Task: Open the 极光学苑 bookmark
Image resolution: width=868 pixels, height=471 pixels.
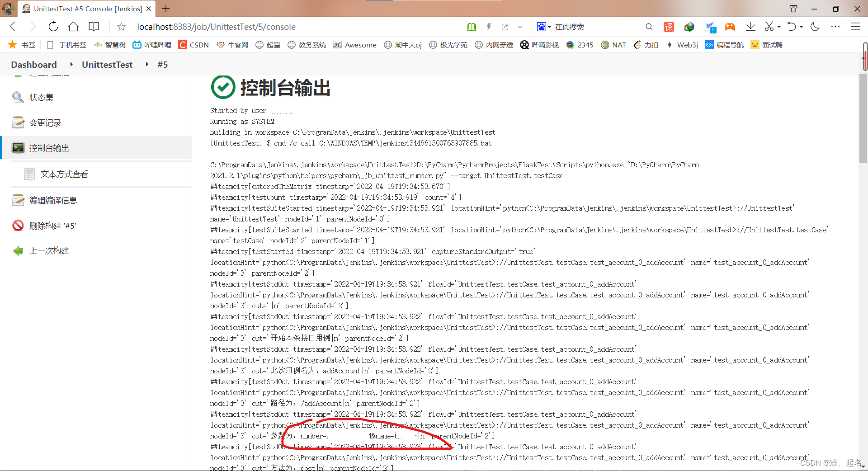Action: 448,45
